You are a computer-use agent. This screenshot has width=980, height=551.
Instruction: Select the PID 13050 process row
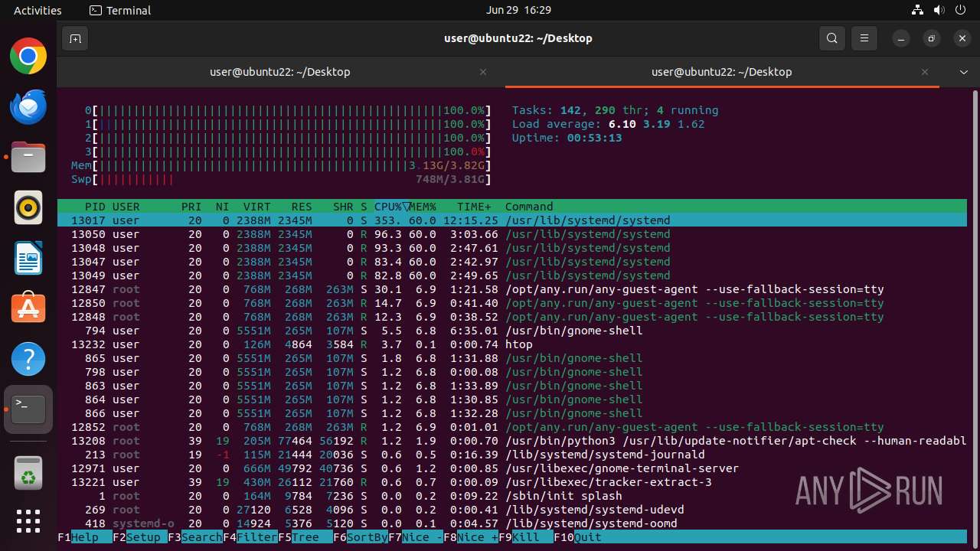click(512, 234)
